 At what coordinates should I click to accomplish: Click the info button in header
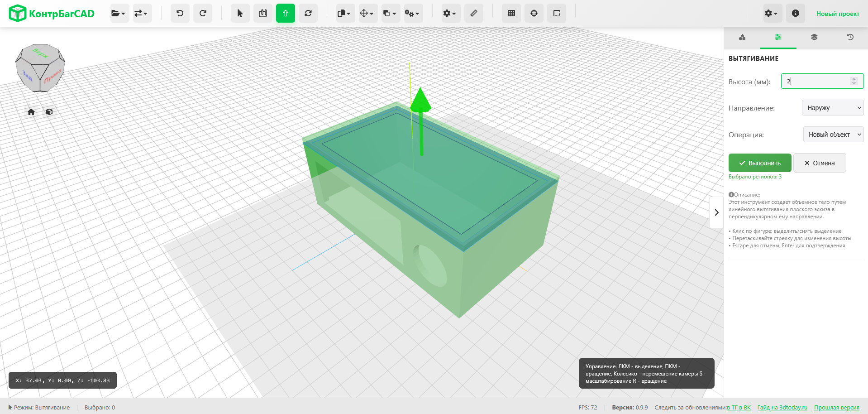click(795, 13)
